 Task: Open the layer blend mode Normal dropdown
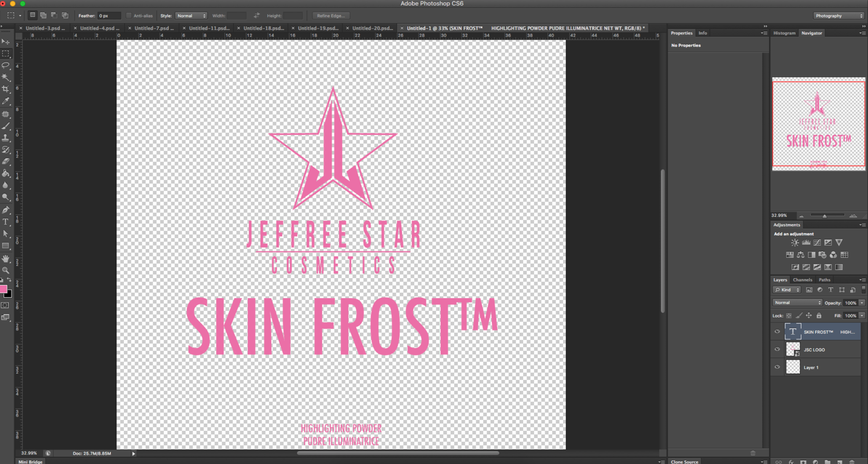click(797, 303)
